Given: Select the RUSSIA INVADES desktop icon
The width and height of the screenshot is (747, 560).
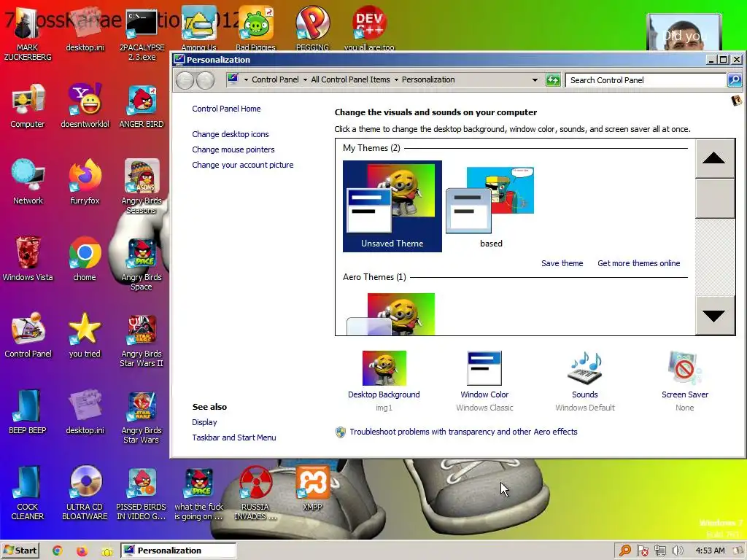Looking at the screenshot, I should (255, 493).
